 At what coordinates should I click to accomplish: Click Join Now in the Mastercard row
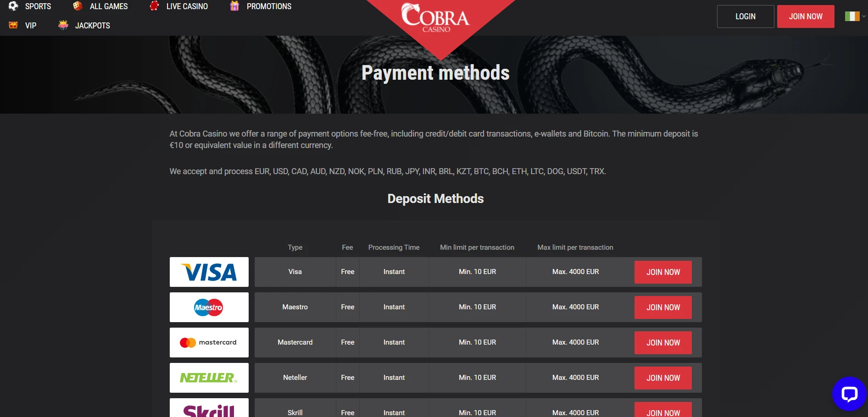[663, 343]
